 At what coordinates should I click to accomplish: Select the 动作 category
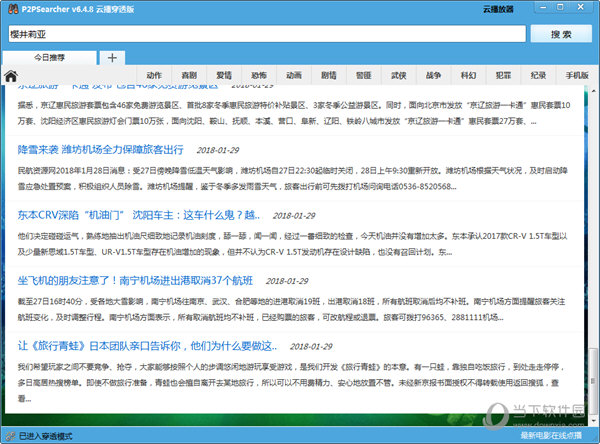[x=154, y=75]
